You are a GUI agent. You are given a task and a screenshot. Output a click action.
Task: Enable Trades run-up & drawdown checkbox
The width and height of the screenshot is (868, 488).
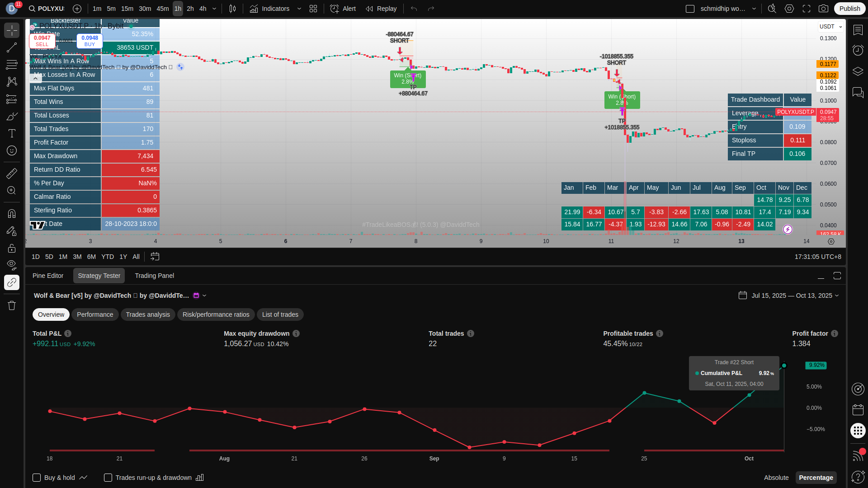[x=108, y=478]
